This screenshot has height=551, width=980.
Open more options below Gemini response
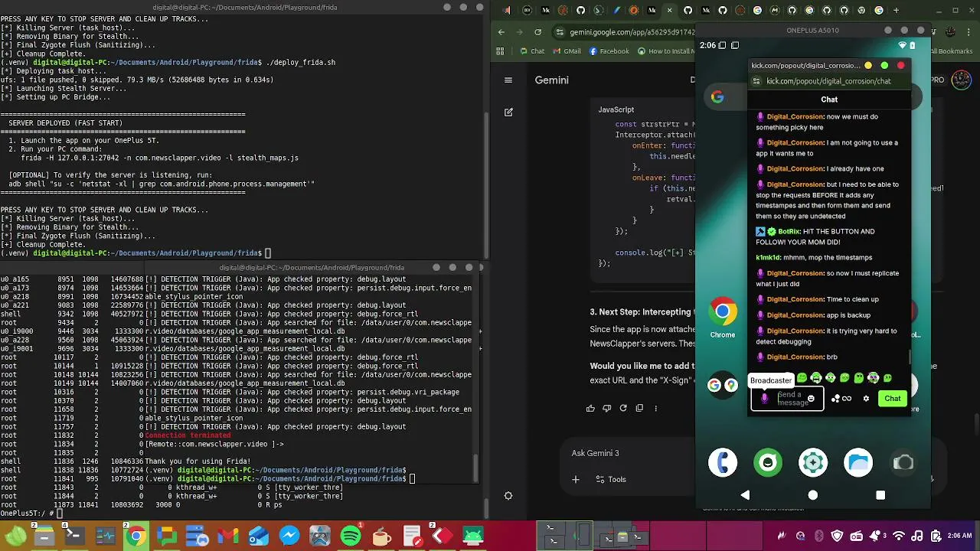pos(655,408)
